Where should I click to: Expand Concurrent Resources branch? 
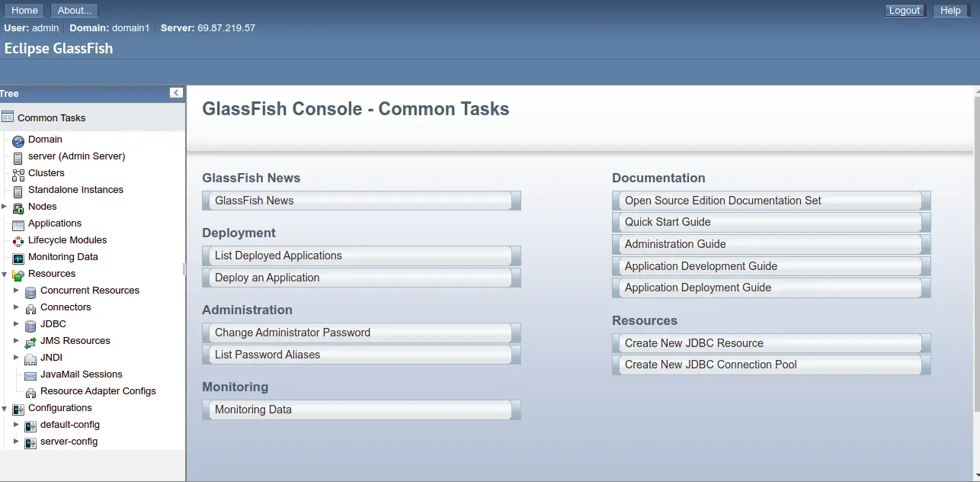pos(16,290)
